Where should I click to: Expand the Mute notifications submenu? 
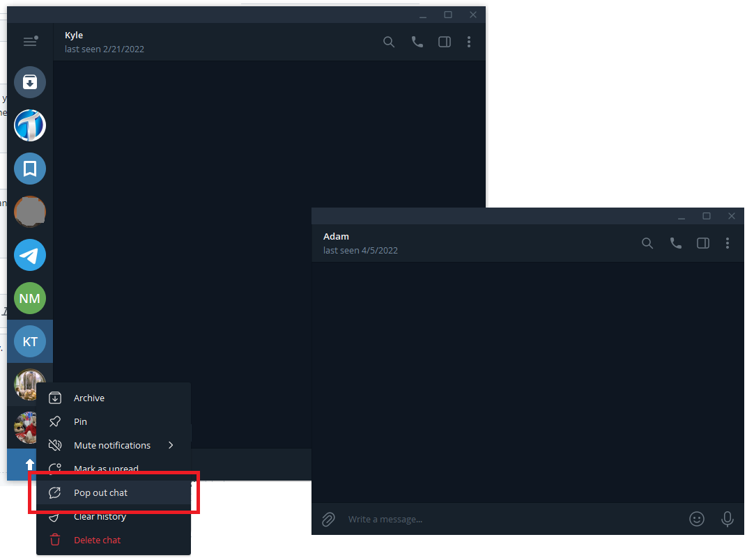[x=171, y=445]
